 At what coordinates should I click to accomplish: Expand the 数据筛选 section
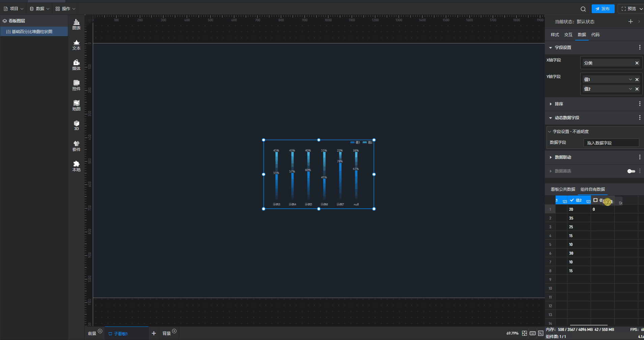551,171
